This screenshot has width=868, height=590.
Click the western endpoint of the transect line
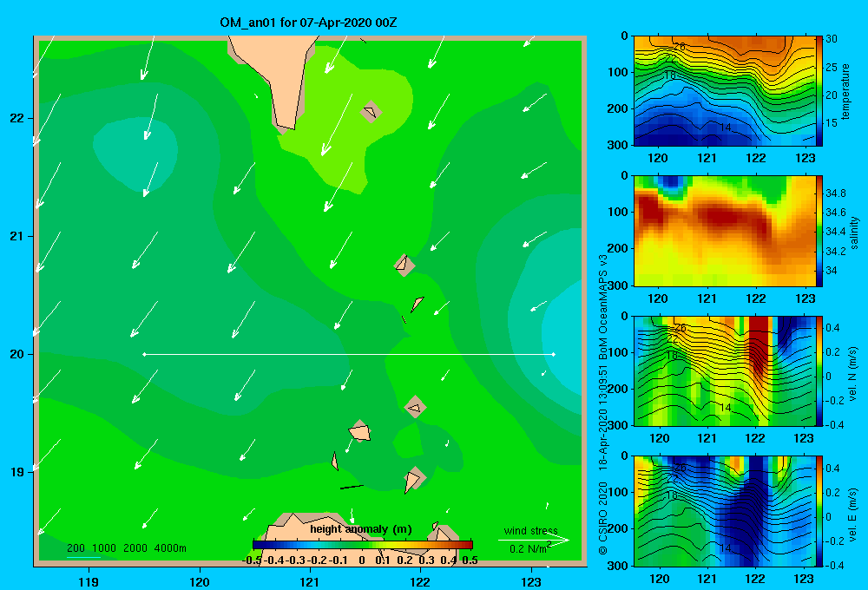[x=144, y=354]
